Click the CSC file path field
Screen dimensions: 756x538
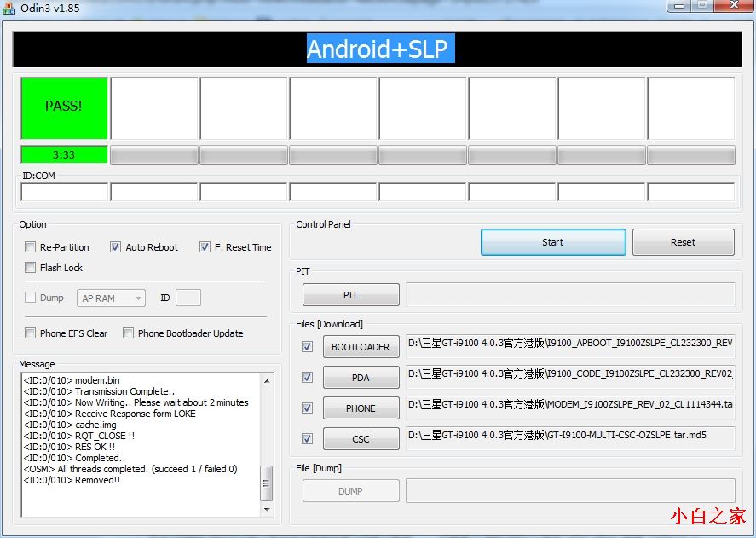pyautogui.click(x=570, y=437)
